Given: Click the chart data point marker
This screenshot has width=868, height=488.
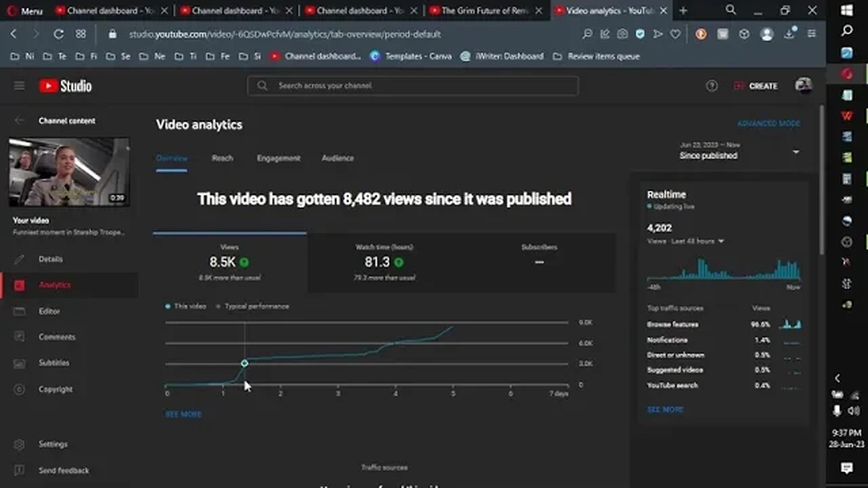Looking at the screenshot, I should pyautogui.click(x=244, y=363).
